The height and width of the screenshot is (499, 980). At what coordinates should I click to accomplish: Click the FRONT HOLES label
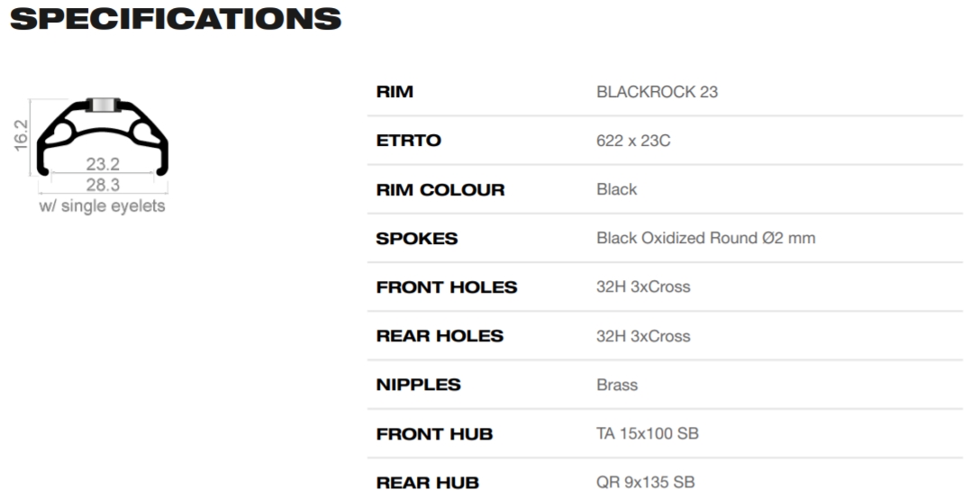click(x=446, y=287)
